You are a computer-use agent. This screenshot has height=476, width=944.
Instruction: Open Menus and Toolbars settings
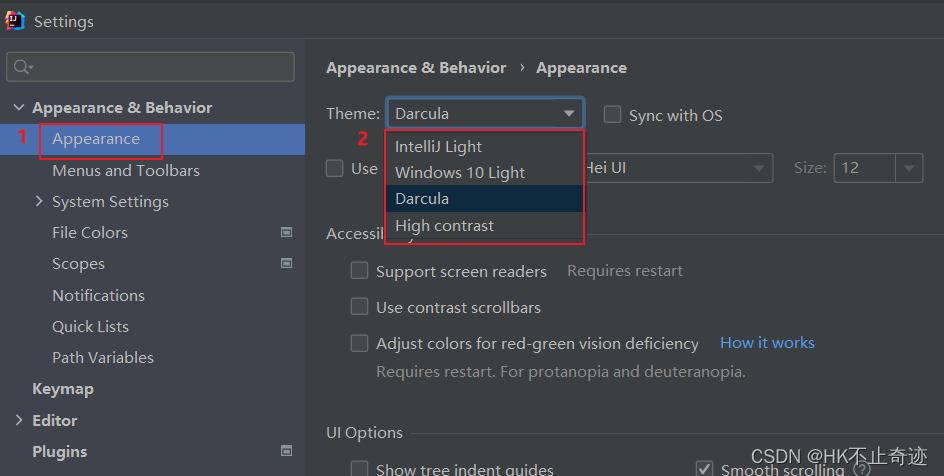click(x=126, y=170)
